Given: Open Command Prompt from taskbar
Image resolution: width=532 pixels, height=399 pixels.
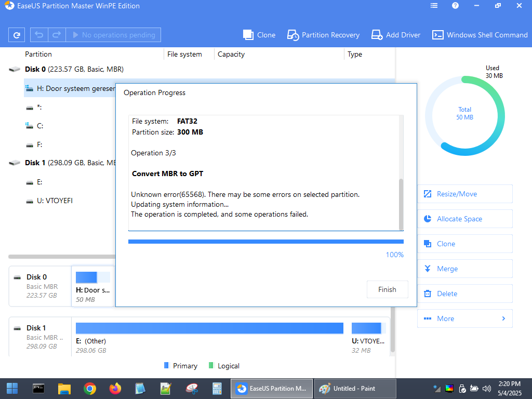Looking at the screenshot, I should (38, 389).
